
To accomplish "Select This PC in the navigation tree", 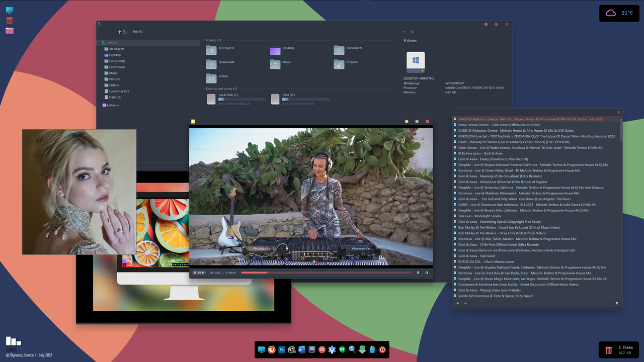I will pyautogui.click(x=148, y=43).
